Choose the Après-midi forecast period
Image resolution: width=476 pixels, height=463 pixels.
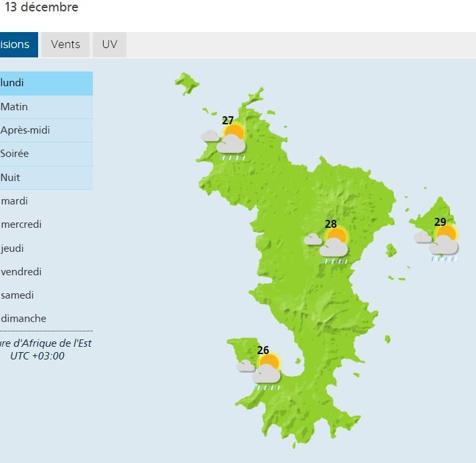coord(46,130)
